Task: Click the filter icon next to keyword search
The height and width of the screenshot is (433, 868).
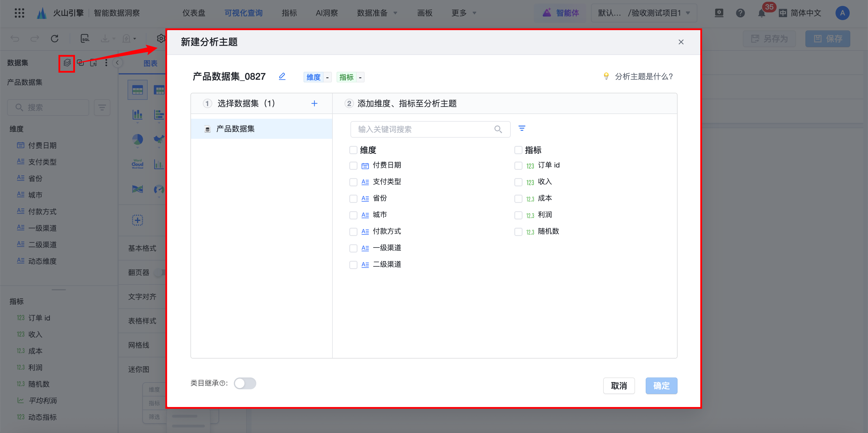Action: [x=522, y=128]
